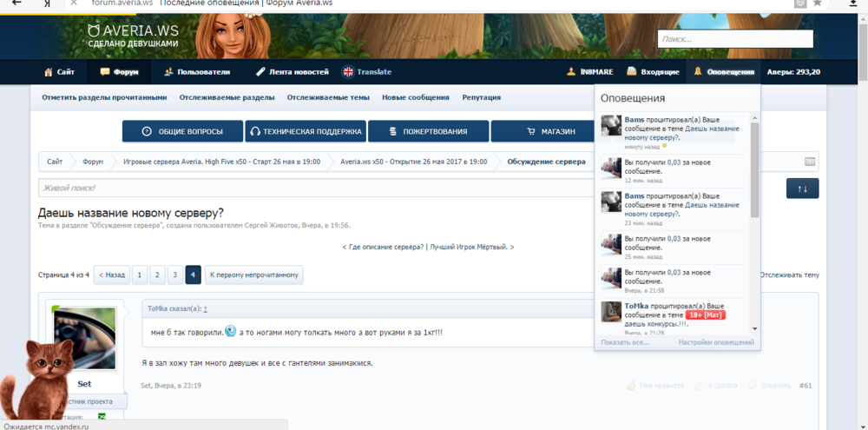Go to page 3
868x430 pixels.
[175, 275]
